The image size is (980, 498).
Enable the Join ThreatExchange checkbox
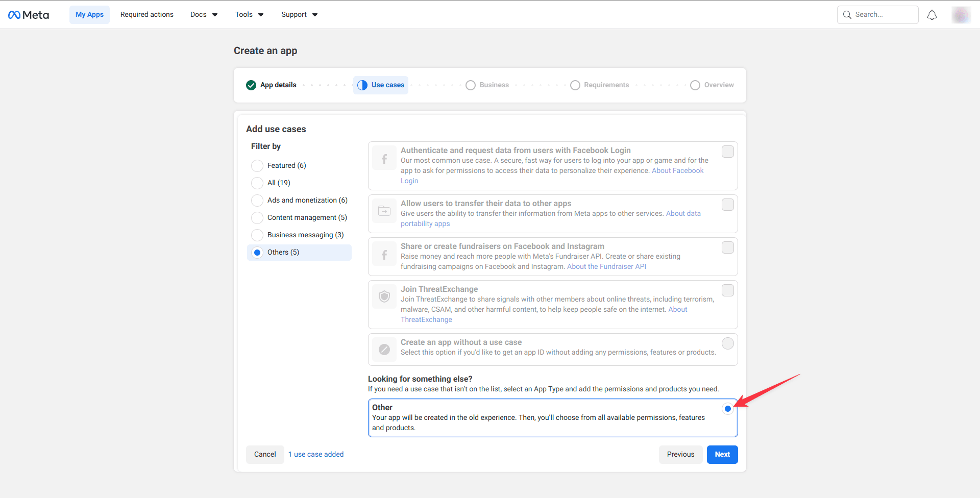[x=727, y=290]
